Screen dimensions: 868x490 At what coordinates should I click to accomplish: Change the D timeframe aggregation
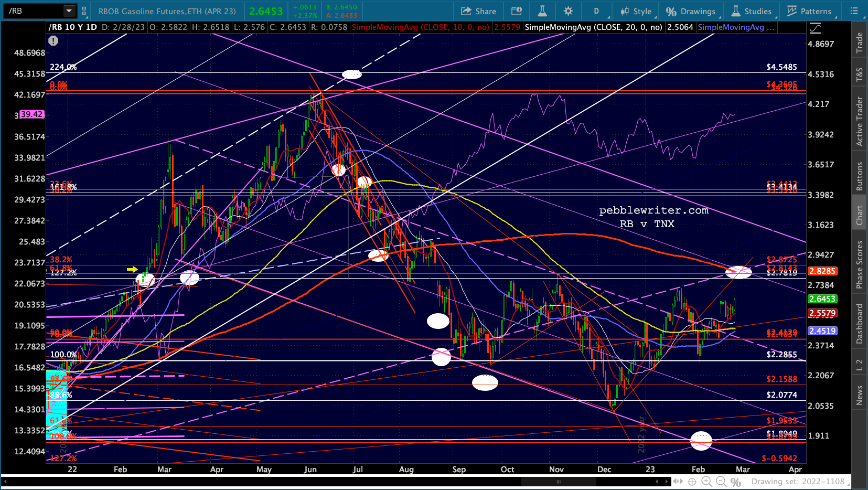click(x=596, y=11)
